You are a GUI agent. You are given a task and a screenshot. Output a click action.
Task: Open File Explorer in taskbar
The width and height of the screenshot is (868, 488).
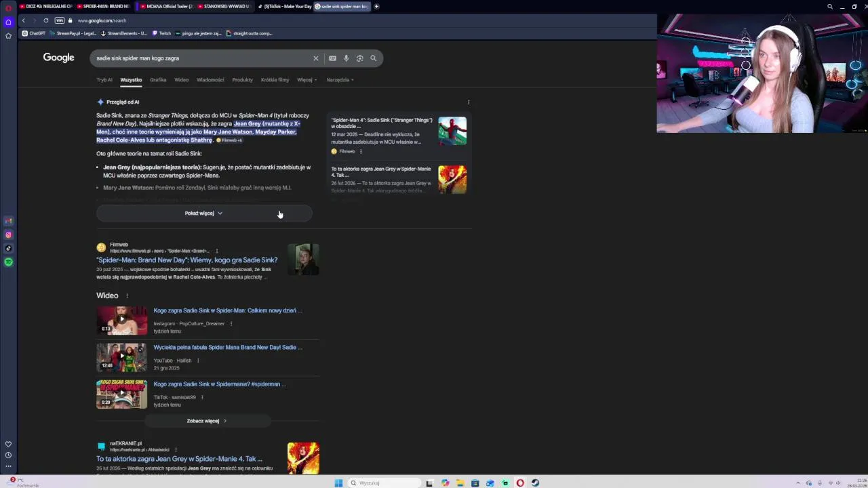[x=460, y=483]
